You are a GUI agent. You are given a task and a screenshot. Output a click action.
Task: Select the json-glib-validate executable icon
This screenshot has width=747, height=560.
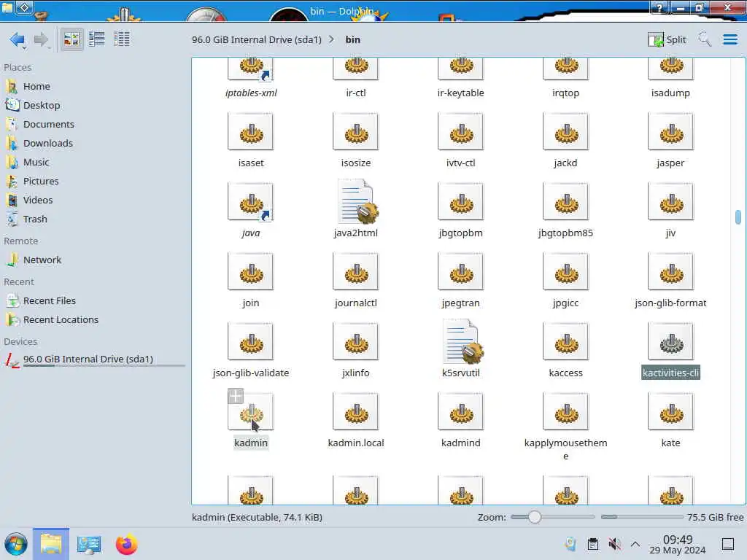[x=251, y=342]
